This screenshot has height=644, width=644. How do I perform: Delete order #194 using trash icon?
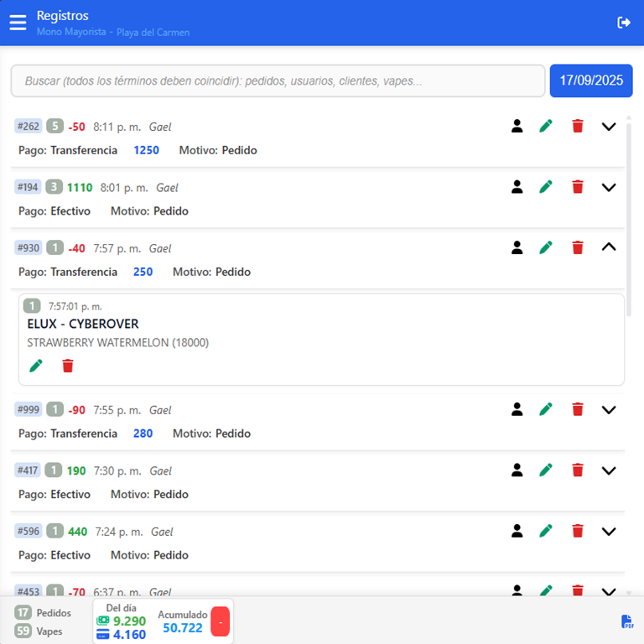(577, 187)
